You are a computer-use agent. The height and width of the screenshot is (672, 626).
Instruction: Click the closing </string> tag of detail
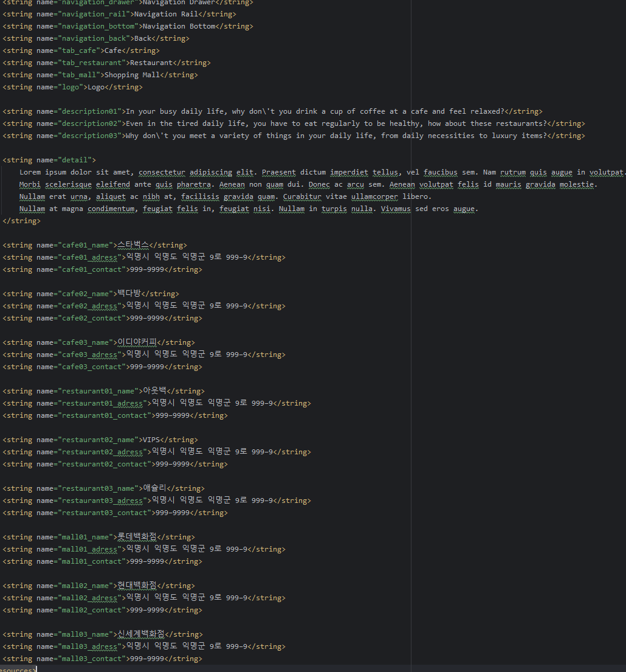pyautogui.click(x=21, y=221)
